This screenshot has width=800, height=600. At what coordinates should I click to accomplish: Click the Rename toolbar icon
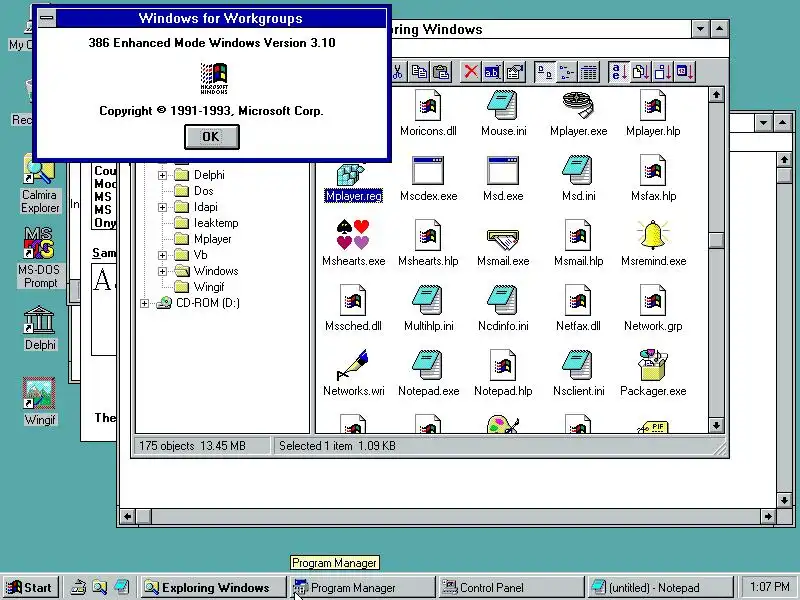pyautogui.click(x=492, y=72)
